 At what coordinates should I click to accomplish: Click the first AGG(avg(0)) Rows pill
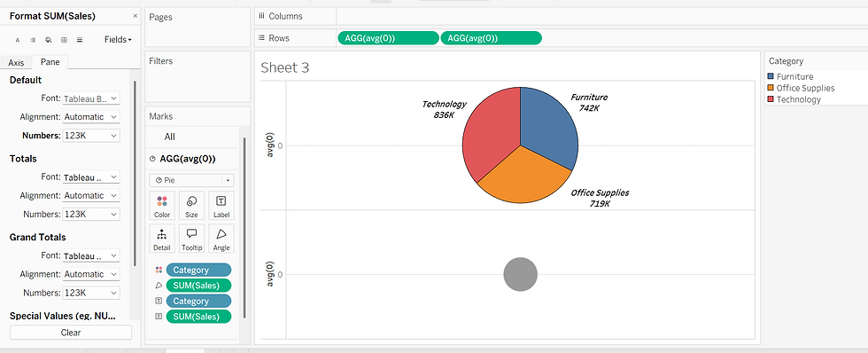coord(388,38)
